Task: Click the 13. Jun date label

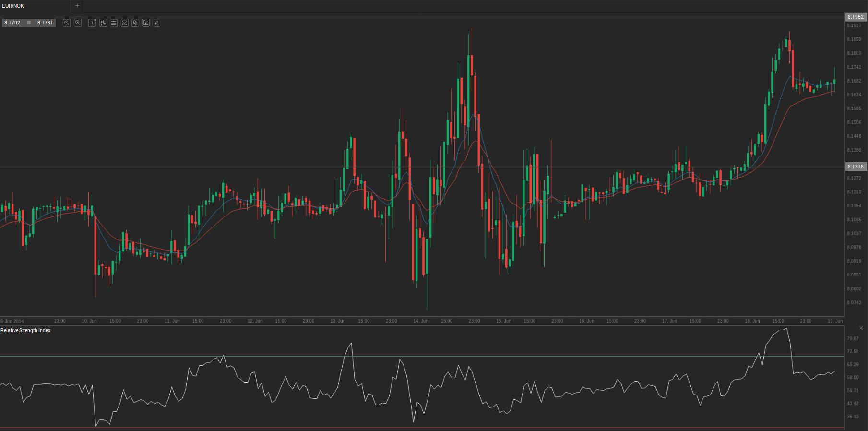Action: (338, 321)
